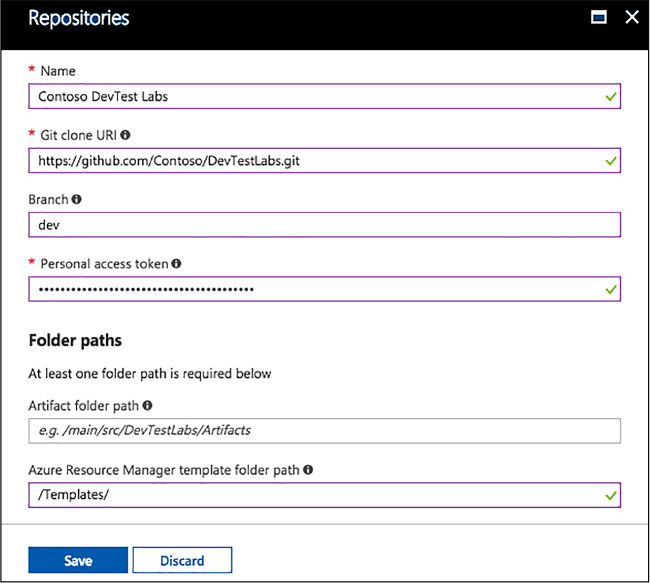The height and width of the screenshot is (583, 650).
Task: Save the repository settings
Action: tap(78, 560)
